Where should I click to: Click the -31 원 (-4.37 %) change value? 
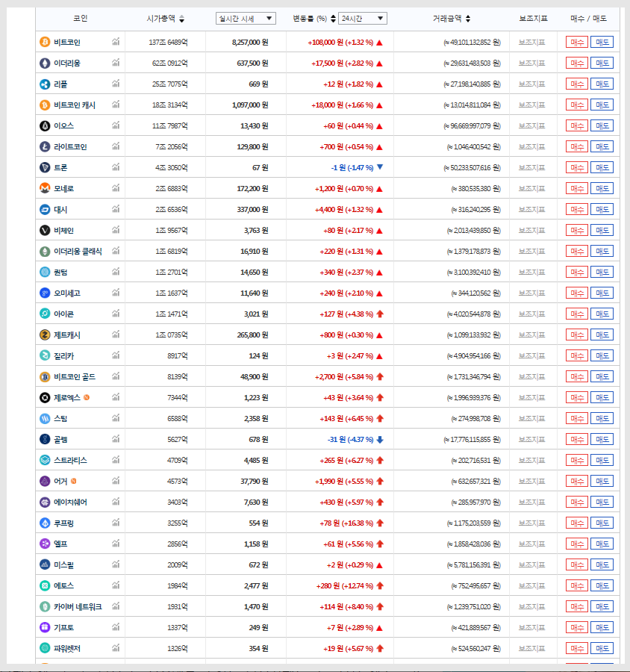pyautogui.click(x=350, y=440)
